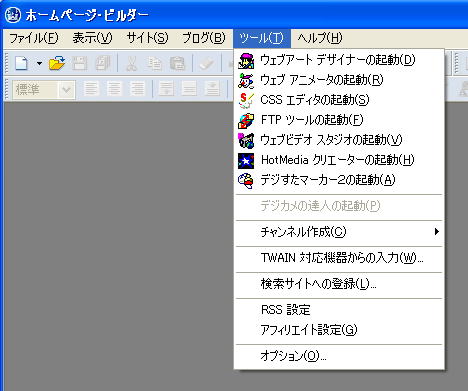Select オプション(O)... menu entry

[339, 356]
